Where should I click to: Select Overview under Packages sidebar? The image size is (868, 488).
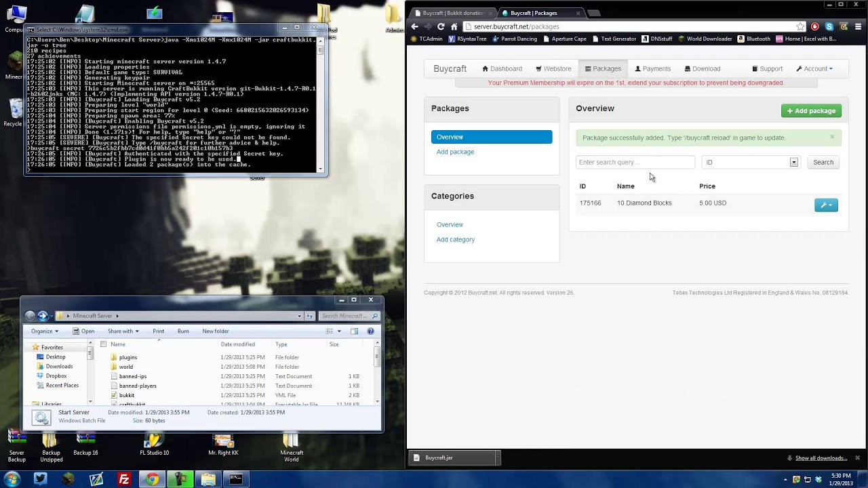click(492, 137)
